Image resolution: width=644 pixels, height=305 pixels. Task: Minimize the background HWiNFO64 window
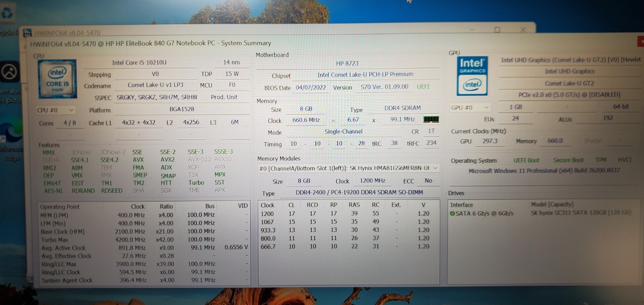pos(472,30)
